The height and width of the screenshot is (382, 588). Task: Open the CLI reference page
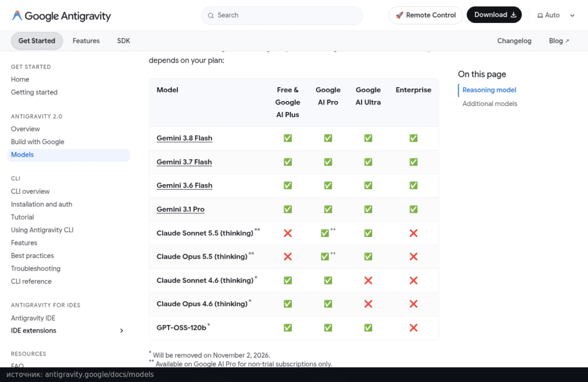click(31, 281)
